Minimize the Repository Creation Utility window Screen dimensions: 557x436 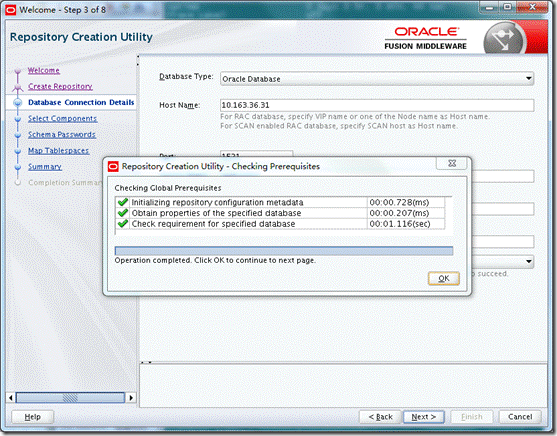pos(490,7)
